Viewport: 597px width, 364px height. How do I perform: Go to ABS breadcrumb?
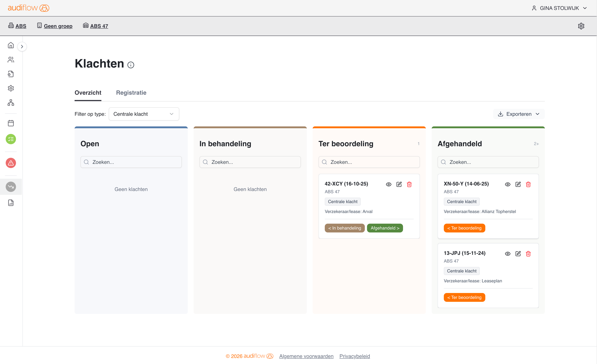(17, 26)
